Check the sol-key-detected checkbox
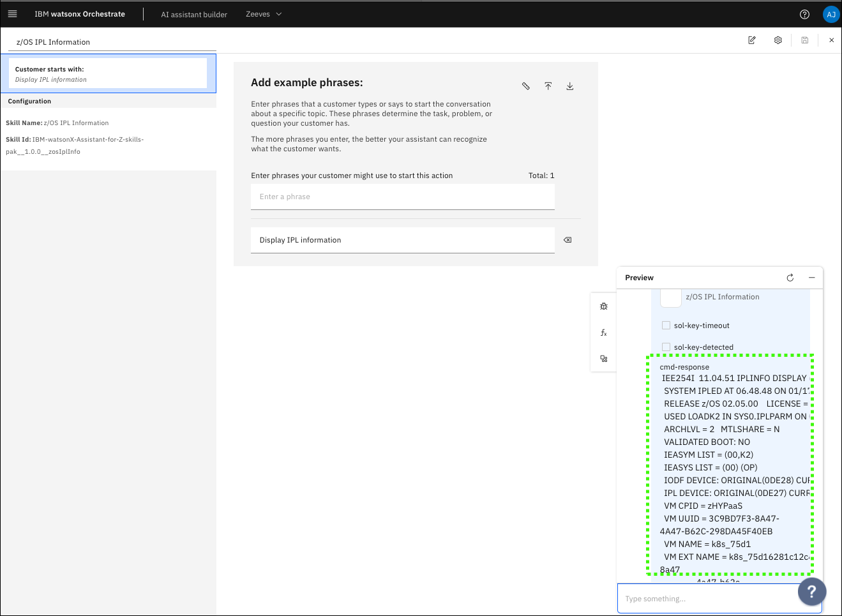842x616 pixels. tap(666, 347)
